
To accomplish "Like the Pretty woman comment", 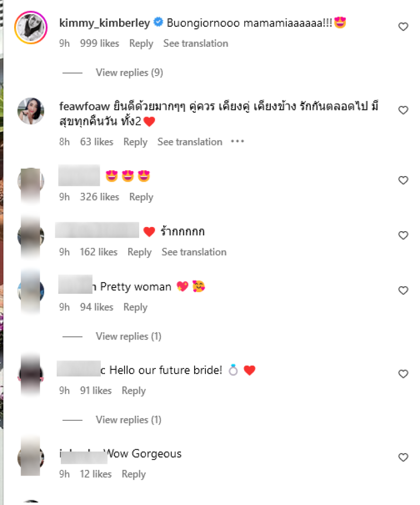I will tap(403, 290).
